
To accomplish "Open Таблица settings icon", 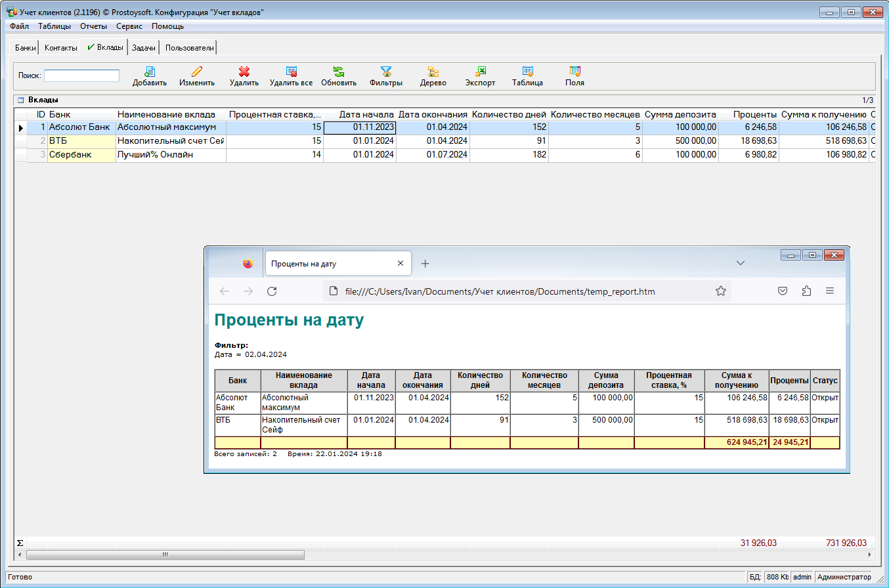I will [528, 72].
